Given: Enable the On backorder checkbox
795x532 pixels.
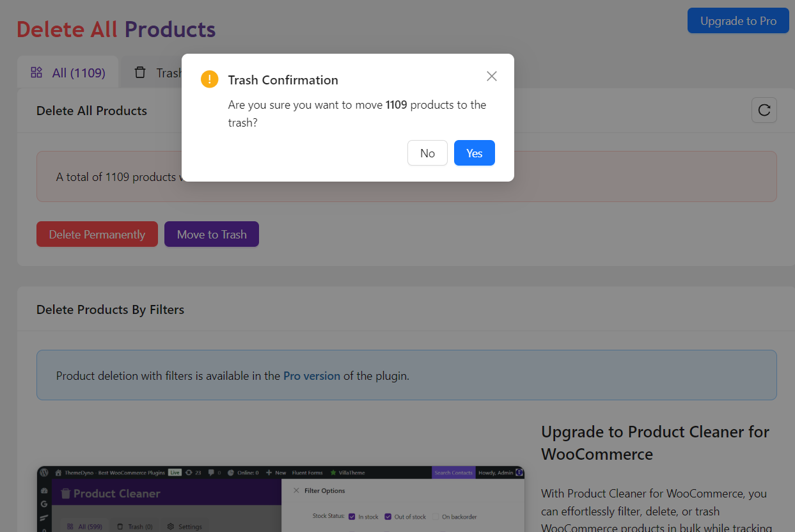Looking at the screenshot, I should coord(436,517).
